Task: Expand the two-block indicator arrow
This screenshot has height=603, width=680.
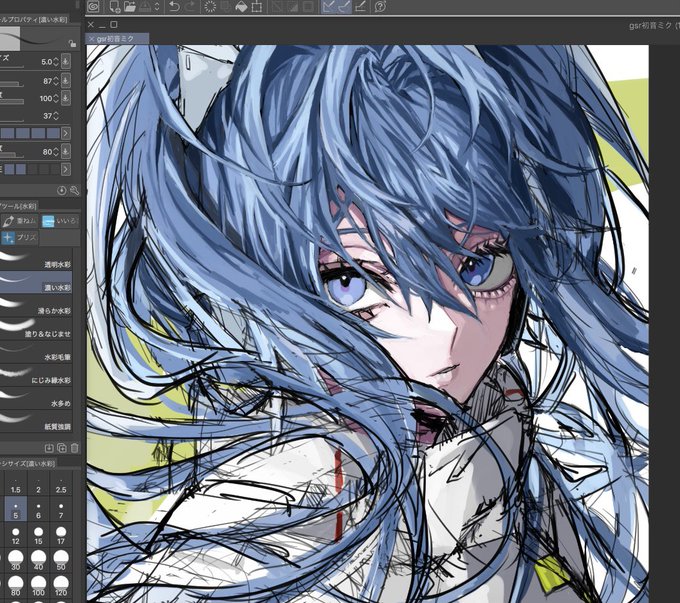Action: pyautogui.click(x=65, y=169)
